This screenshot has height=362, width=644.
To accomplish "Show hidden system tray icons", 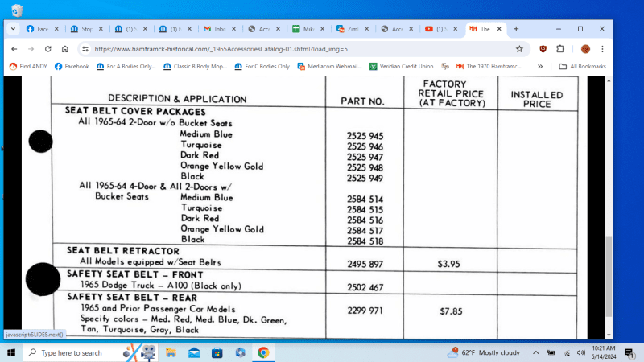I will click(x=536, y=352).
